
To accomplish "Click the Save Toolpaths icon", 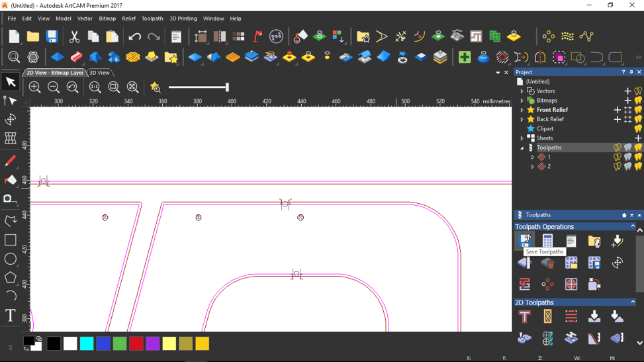I will (525, 240).
